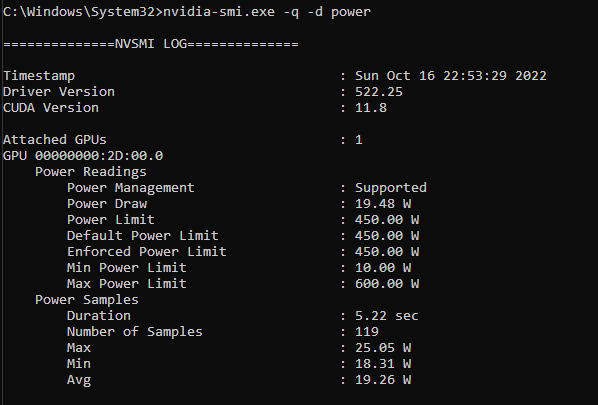Click the Min Power Limit value 10.00 W

(383, 268)
